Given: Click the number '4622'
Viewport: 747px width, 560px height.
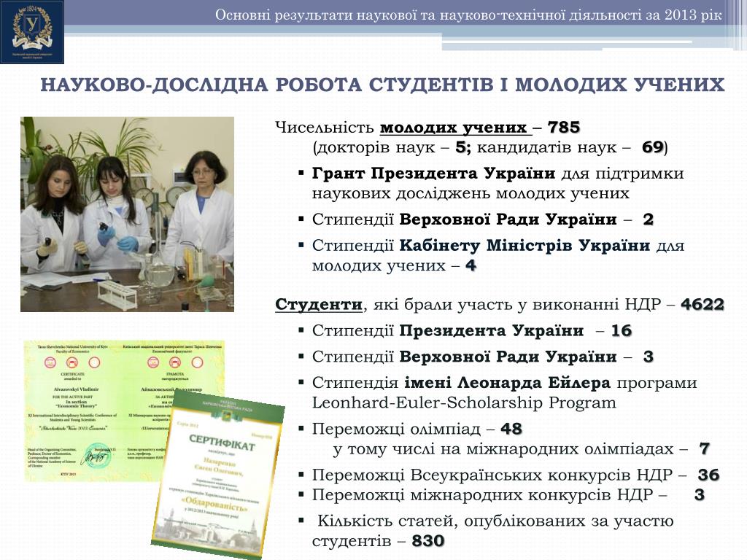Looking at the screenshot, I should pyautogui.click(x=703, y=304).
